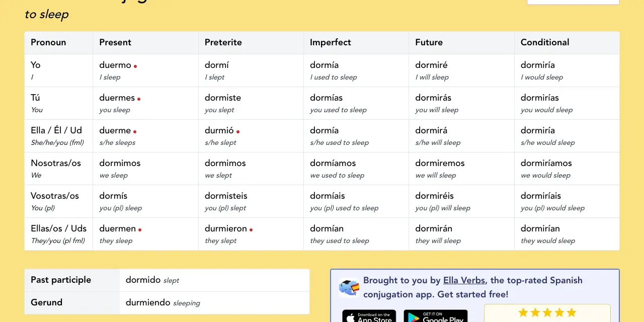Click the word duermo in Present column
This screenshot has width=644, height=322.
[x=115, y=65]
